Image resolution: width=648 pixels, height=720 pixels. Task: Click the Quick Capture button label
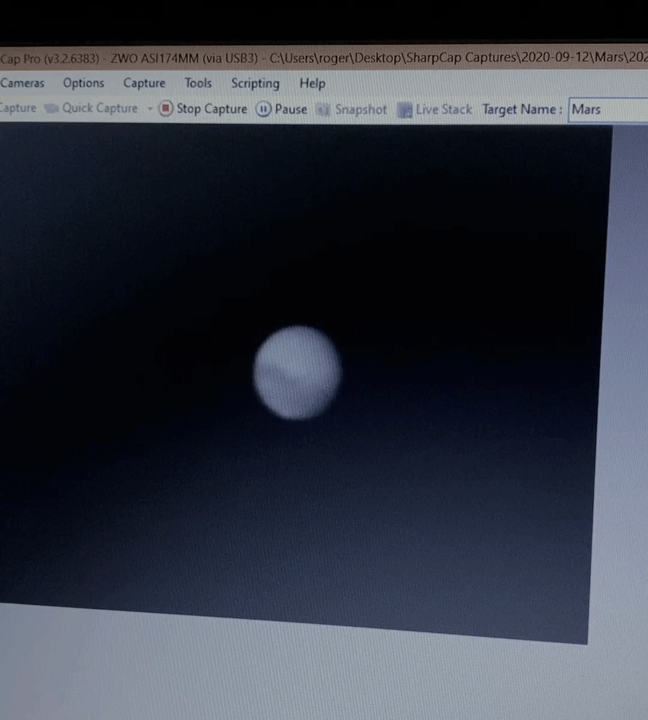click(100, 108)
